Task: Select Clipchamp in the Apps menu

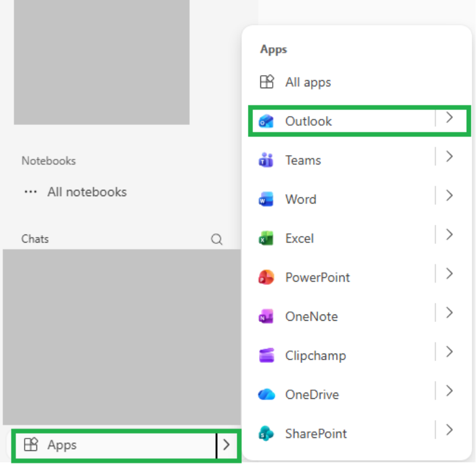Action: [315, 355]
